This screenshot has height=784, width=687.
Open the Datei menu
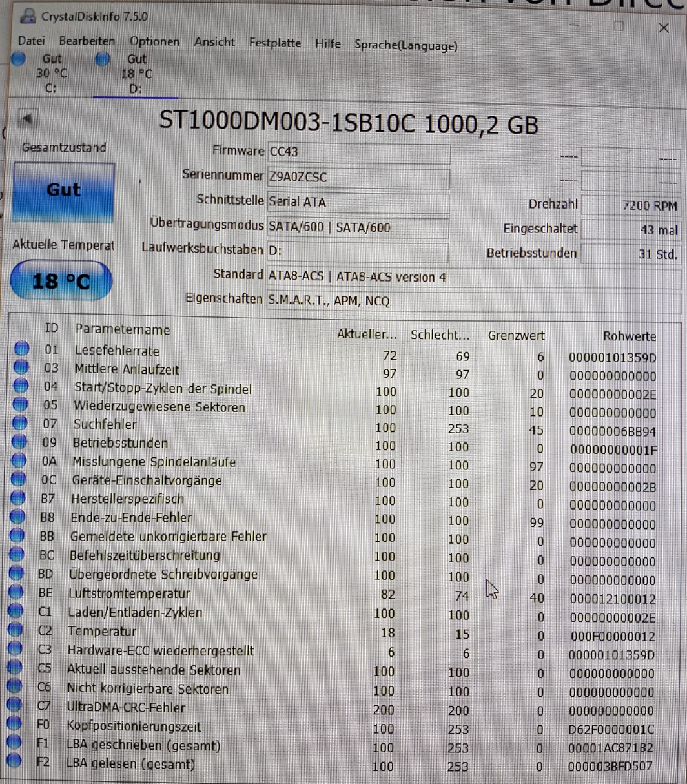point(32,41)
